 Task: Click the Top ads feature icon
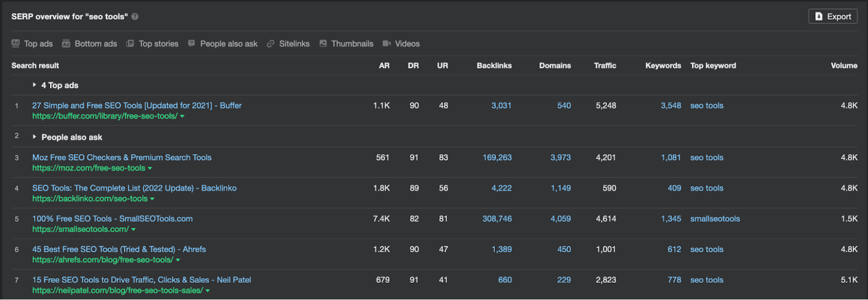pos(16,43)
